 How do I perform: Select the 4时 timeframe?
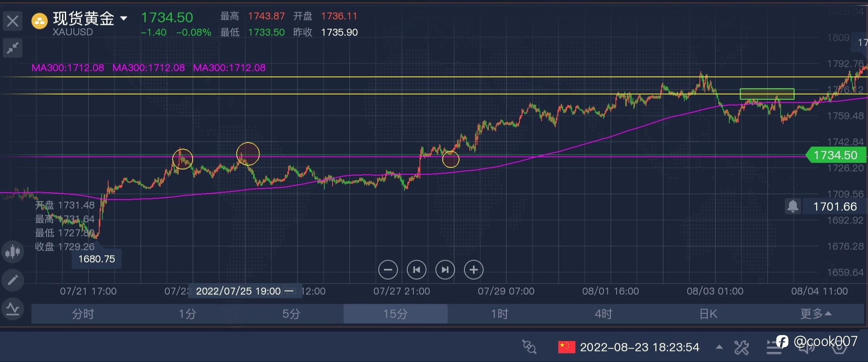point(604,314)
